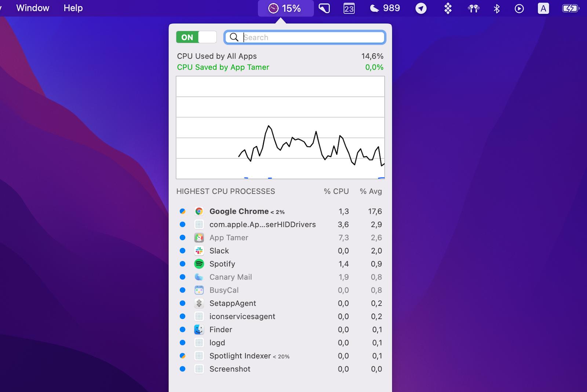Click the App Tamer app icon in list
587x392 pixels.
pyautogui.click(x=199, y=238)
